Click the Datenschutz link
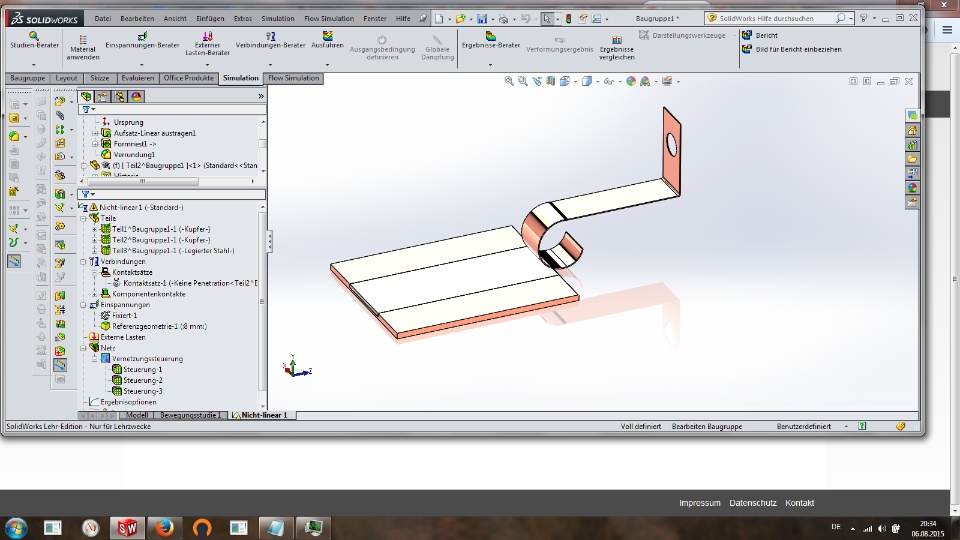Viewport: 960px width, 540px height. [x=753, y=503]
